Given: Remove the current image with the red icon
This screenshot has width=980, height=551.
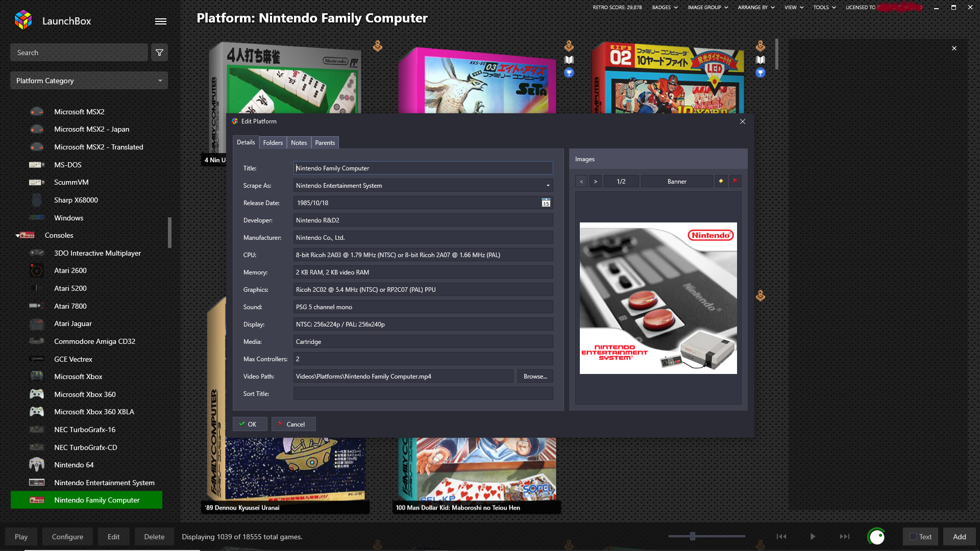Looking at the screenshot, I should click(x=735, y=181).
